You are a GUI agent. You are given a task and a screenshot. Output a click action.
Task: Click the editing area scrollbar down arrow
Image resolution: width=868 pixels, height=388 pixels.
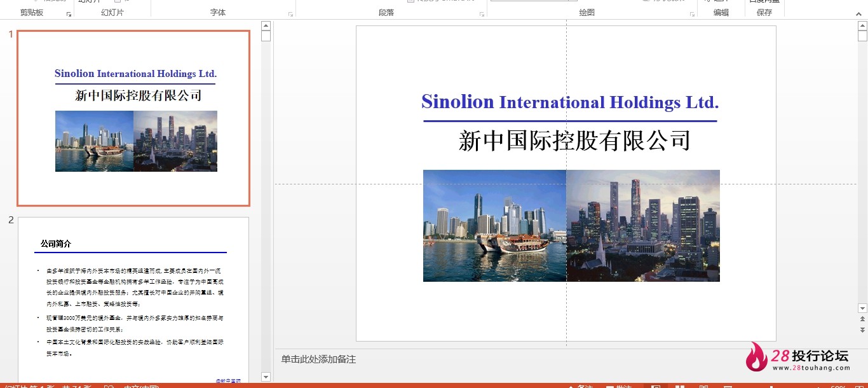tap(862, 308)
